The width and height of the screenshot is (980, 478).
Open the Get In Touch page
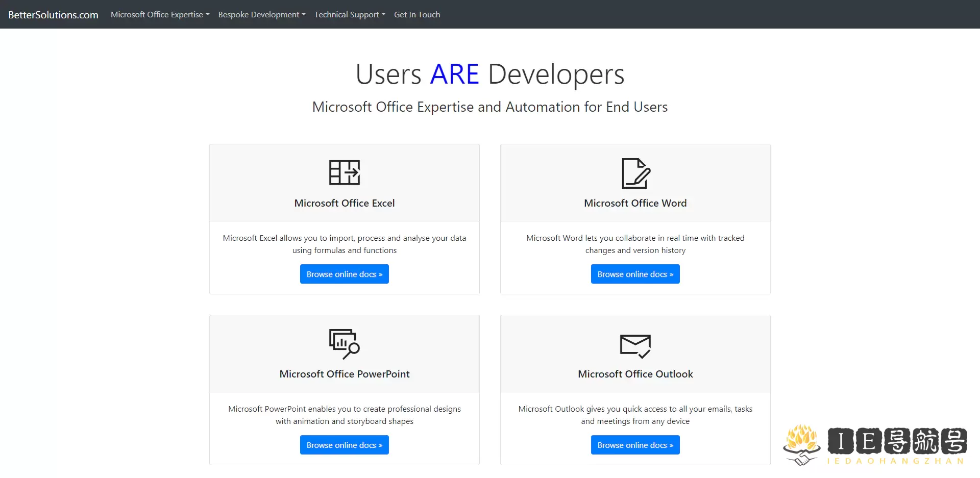417,14
